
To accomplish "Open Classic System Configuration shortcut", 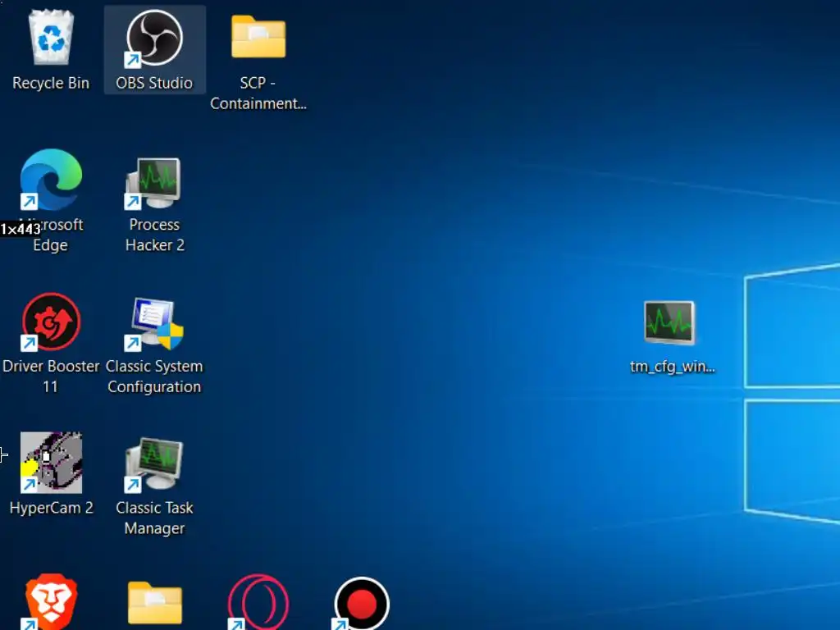I will coord(154,323).
